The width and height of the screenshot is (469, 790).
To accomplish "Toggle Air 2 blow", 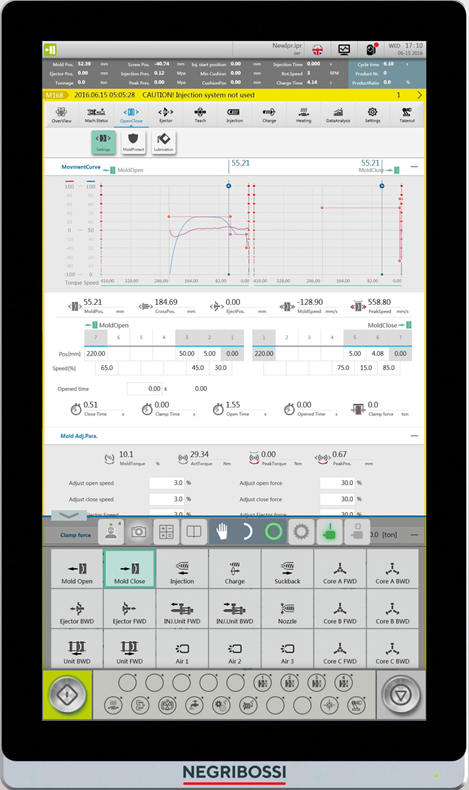I will coord(235,649).
